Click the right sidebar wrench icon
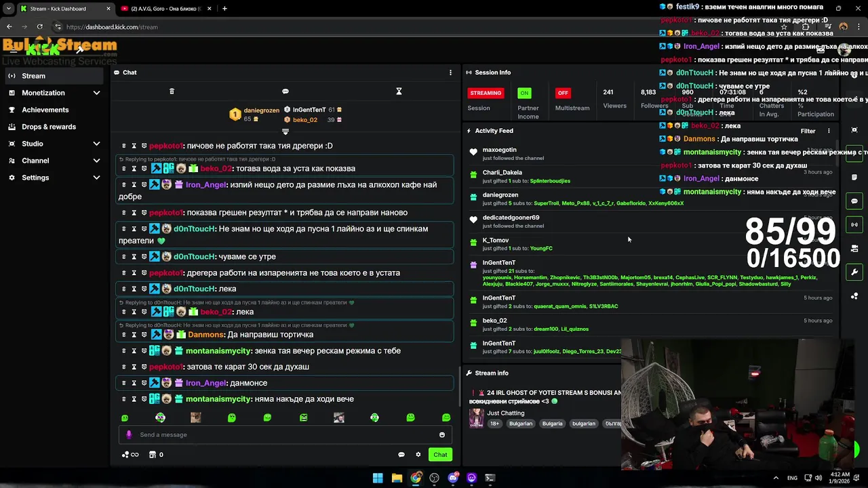The image size is (868, 488). [x=854, y=272]
